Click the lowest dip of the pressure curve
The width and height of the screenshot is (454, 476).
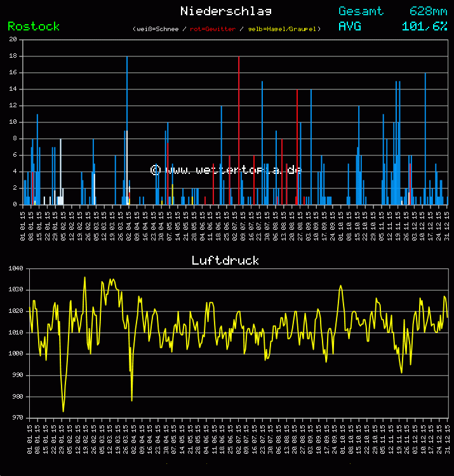tap(63, 411)
